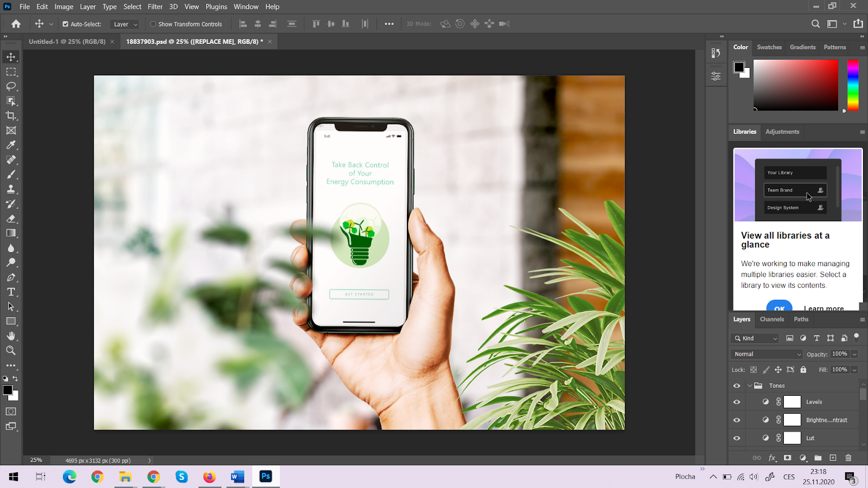Switch to the Channels tab
Viewport: 868px width, 488px height.
click(x=771, y=319)
